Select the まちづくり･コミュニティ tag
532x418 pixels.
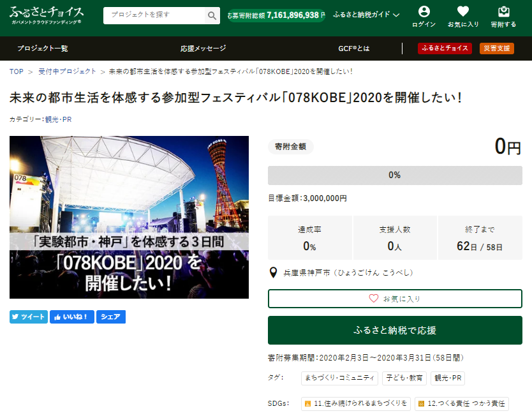point(339,378)
